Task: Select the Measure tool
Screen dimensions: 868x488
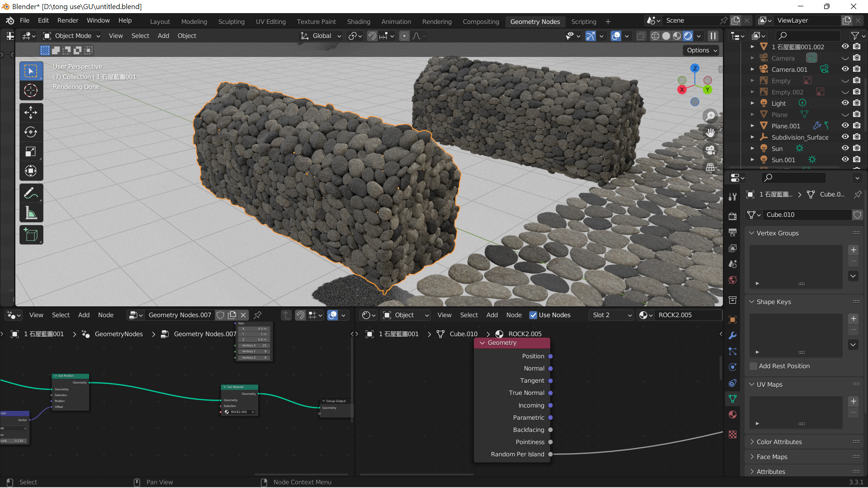Action: pos(31,213)
